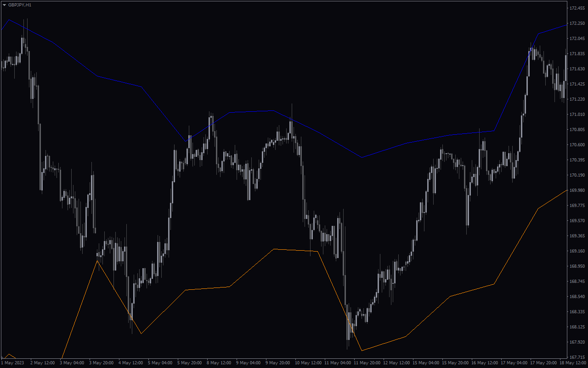The width and height of the screenshot is (588, 368).
Task: Click the 1 May 2023 time label
Action: tap(13, 363)
